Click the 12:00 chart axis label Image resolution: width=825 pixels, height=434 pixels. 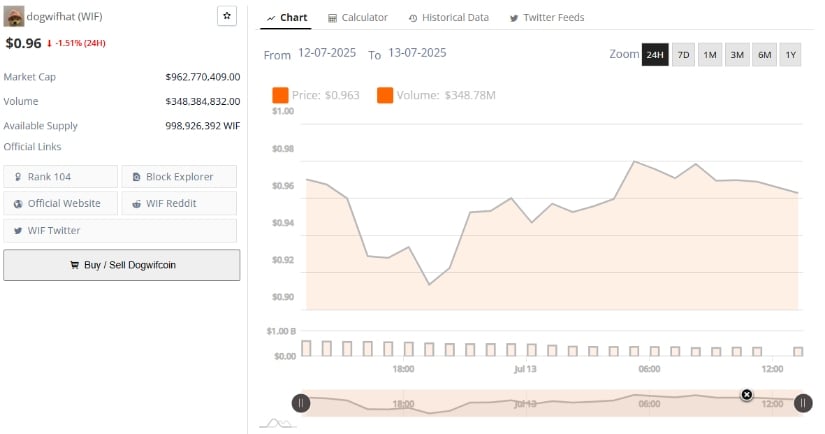772,369
